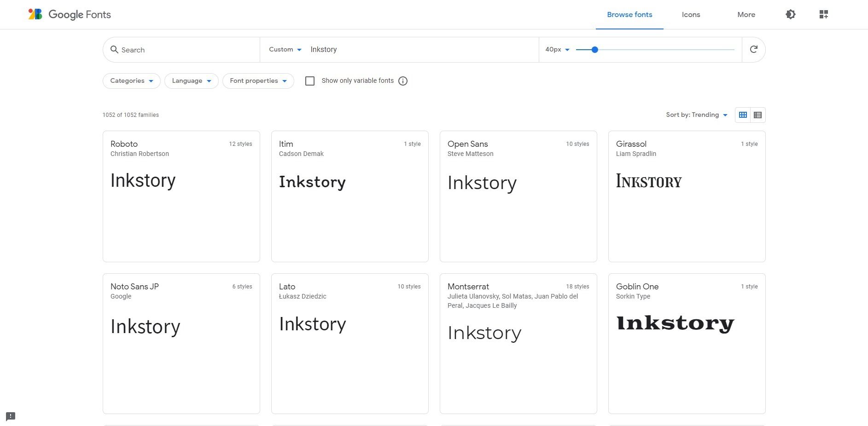Click the font size slider handle

coord(594,50)
